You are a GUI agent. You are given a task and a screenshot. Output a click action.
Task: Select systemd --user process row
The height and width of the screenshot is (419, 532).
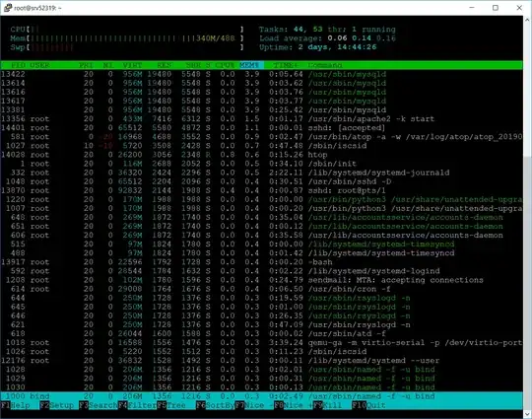261,360
